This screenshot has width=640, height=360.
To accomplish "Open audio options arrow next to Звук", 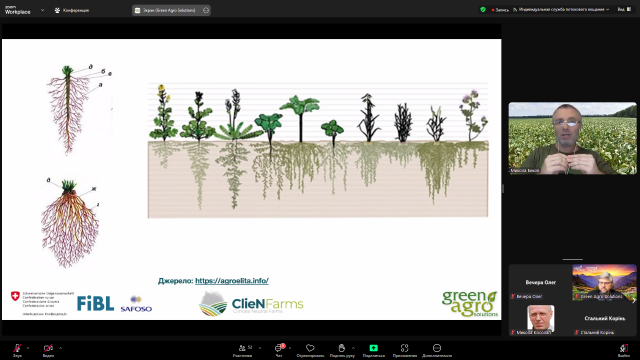I will (28, 348).
